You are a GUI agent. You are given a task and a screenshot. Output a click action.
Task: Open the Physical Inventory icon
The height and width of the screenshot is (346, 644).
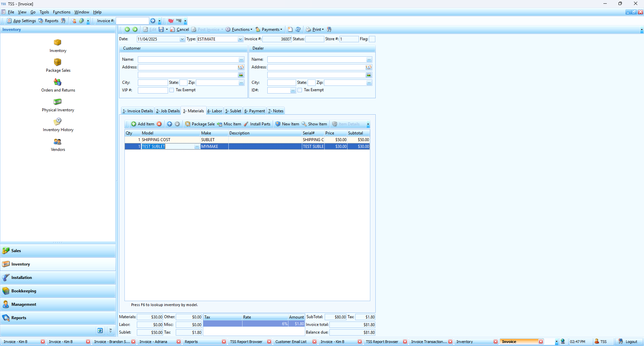pyautogui.click(x=58, y=102)
